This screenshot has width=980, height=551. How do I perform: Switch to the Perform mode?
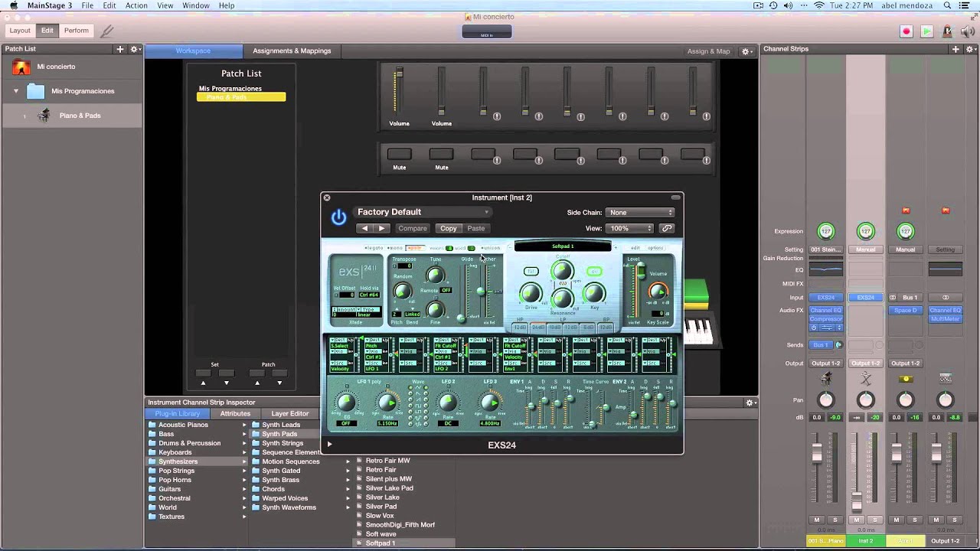coord(77,31)
